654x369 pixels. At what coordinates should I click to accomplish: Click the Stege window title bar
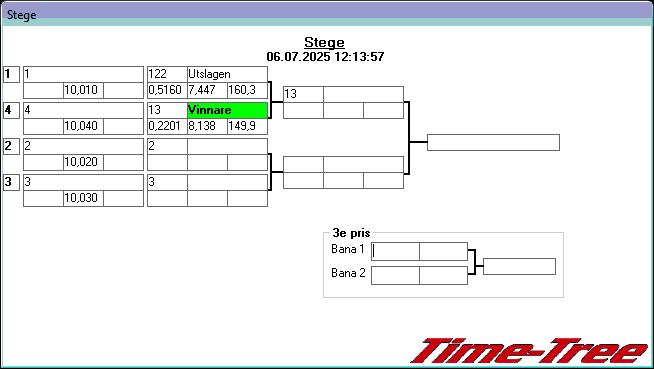pyautogui.click(x=327, y=14)
